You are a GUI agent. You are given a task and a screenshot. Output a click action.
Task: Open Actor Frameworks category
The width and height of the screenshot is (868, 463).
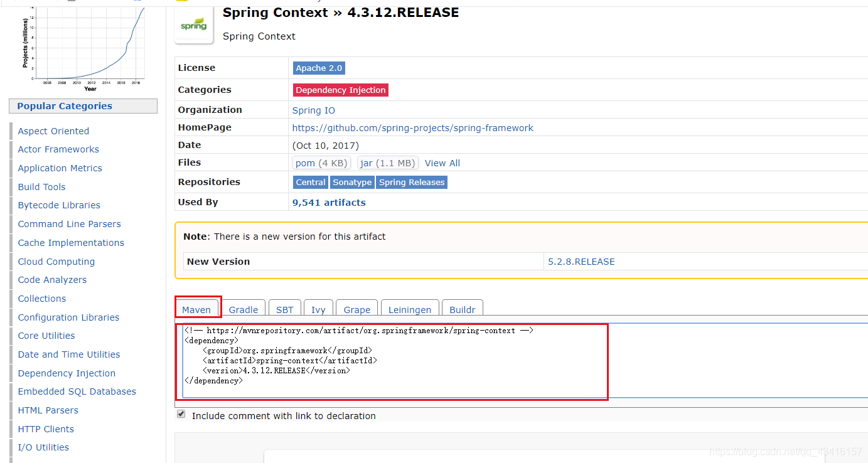pyautogui.click(x=58, y=149)
